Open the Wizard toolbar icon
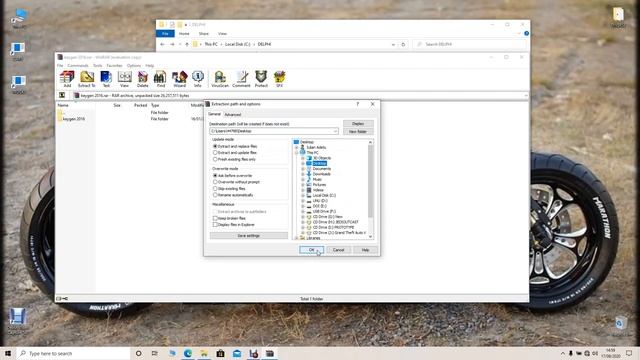Screen dimensions: 640x360 click(180, 78)
